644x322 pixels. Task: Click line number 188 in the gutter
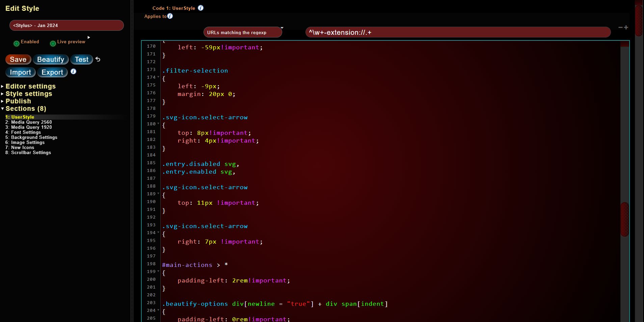pos(151,186)
